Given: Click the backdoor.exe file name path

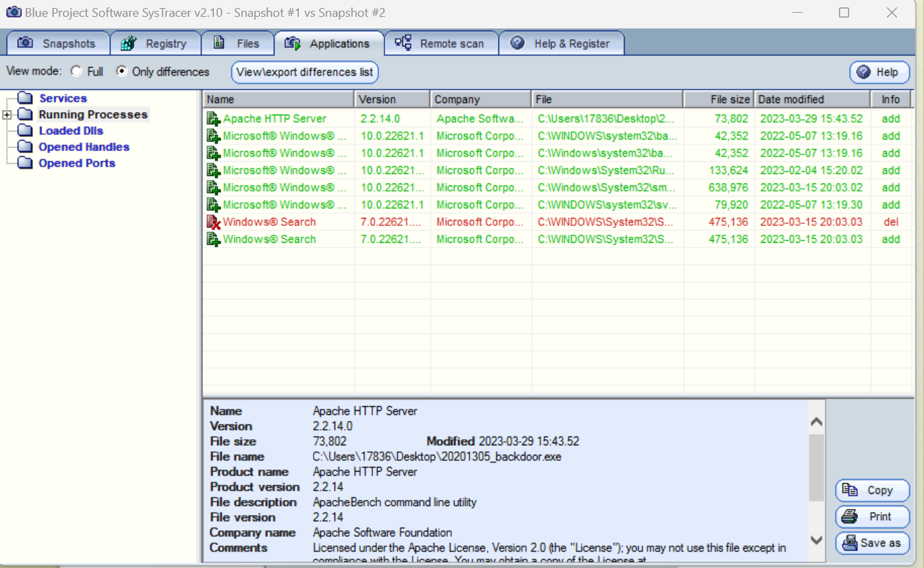Looking at the screenshot, I should 437,457.
